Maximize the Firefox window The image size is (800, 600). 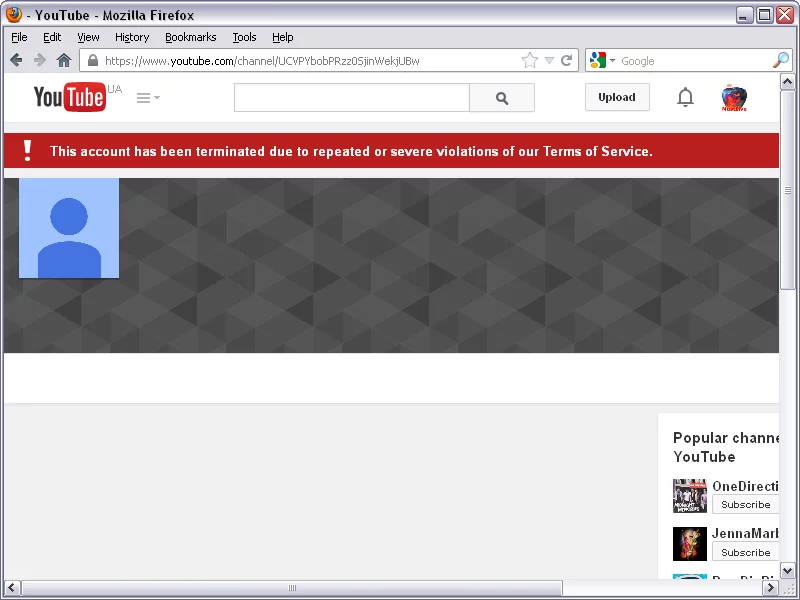764,15
